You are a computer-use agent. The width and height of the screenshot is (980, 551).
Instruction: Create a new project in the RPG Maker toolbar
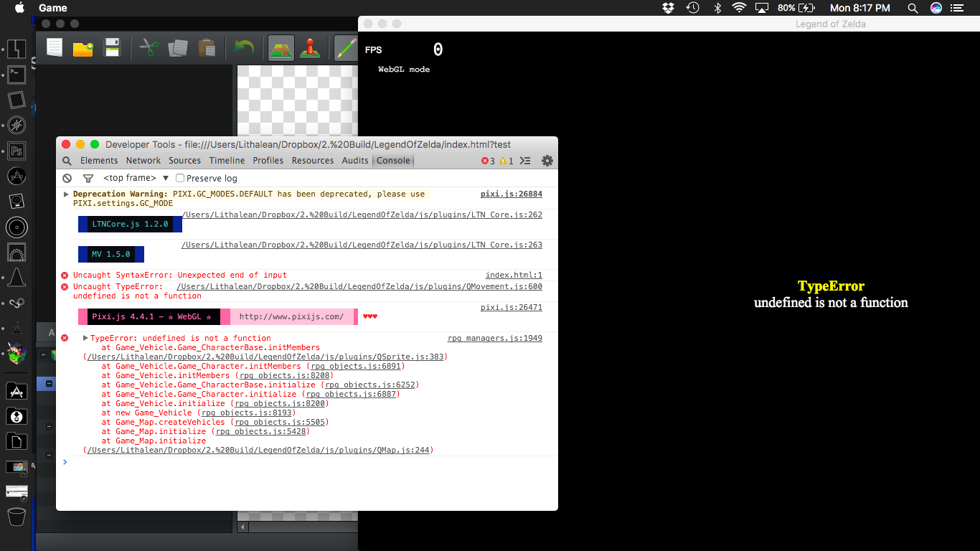[x=55, y=48]
